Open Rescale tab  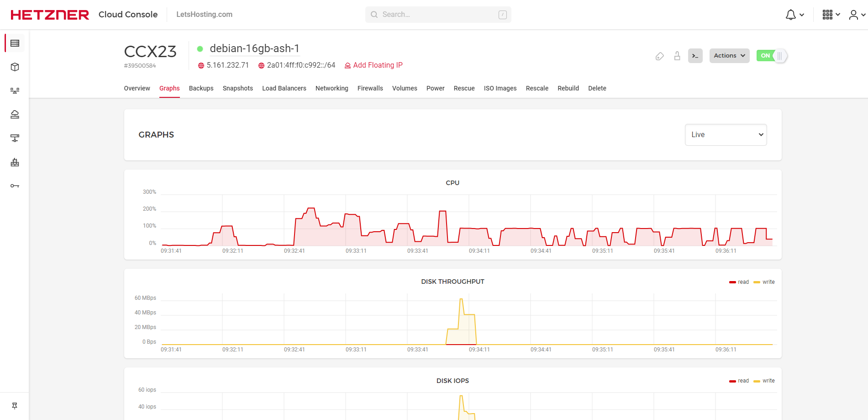(x=537, y=88)
